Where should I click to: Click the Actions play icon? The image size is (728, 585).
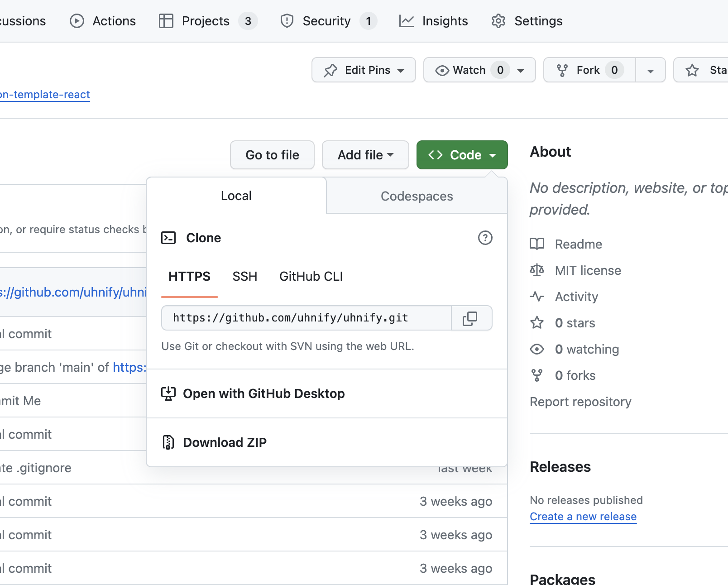[77, 21]
